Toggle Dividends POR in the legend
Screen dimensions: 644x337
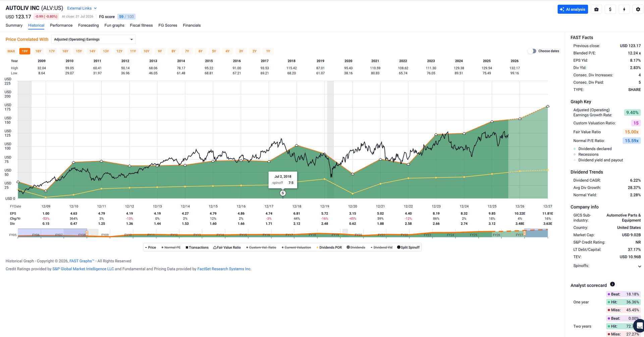click(x=329, y=247)
